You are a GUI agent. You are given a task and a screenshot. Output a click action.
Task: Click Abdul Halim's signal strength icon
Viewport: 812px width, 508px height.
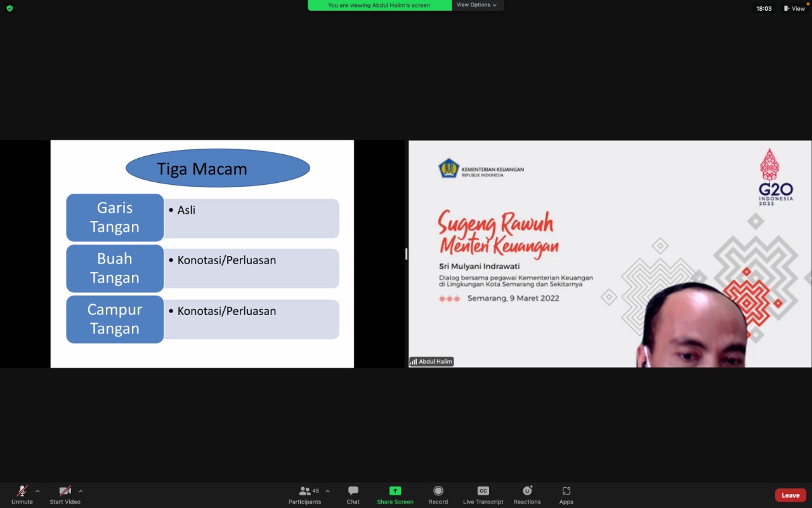tap(414, 362)
